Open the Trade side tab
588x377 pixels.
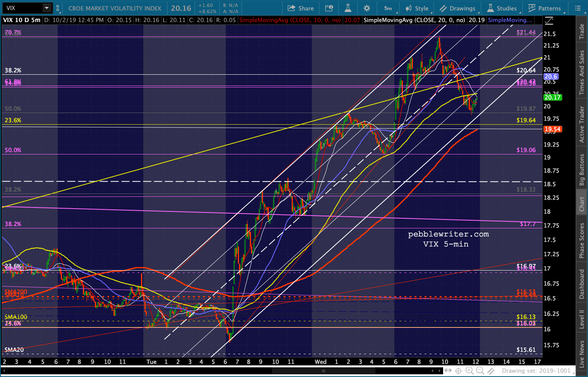[x=581, y=32]
